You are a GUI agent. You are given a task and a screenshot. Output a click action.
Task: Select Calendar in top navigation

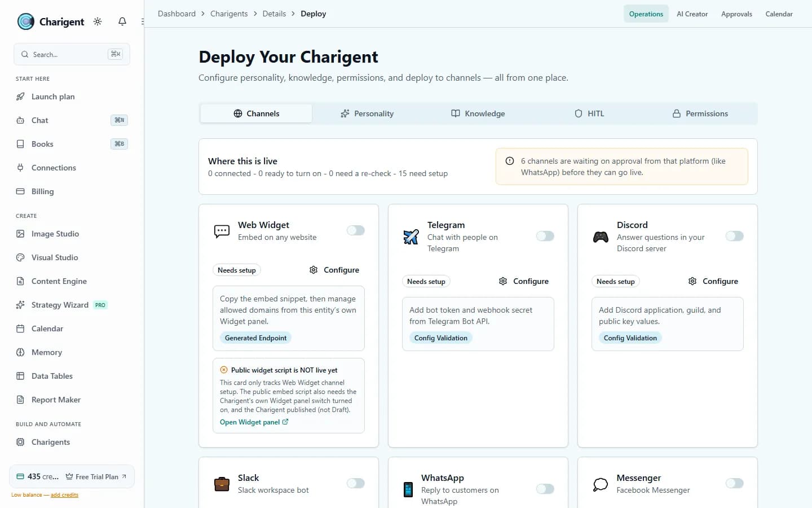(779, 14)
